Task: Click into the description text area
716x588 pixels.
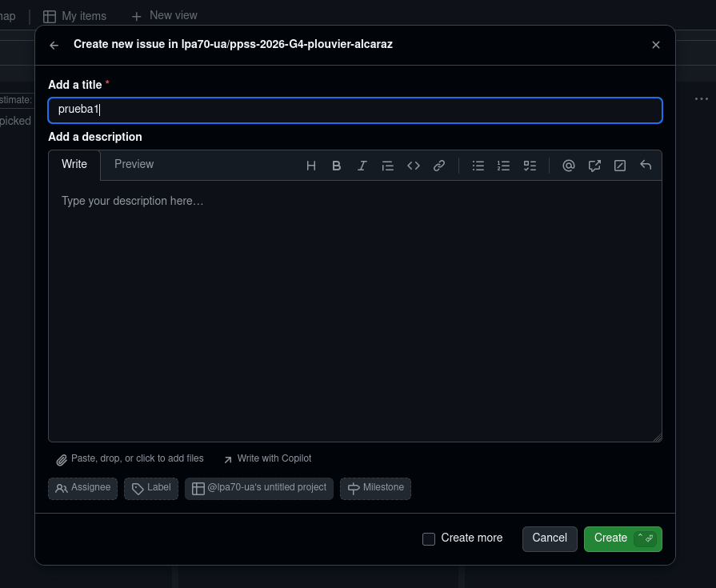Action: point(354,312)
